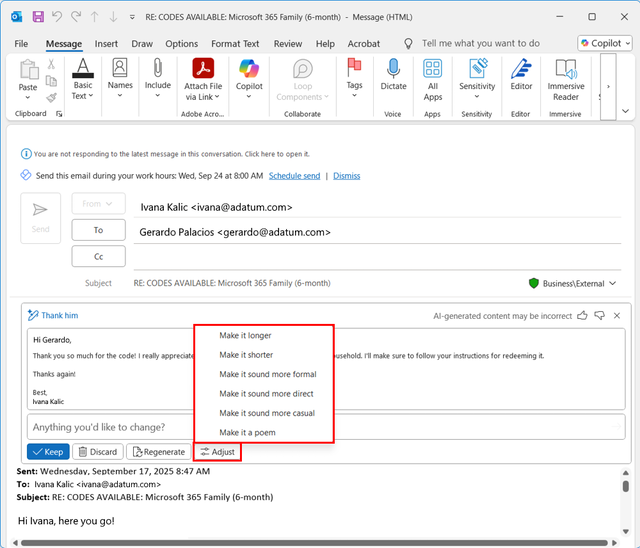This screenshot has height=548, width=640.
Task: Open the Copilot ribbon button
Action: point(249,79)
